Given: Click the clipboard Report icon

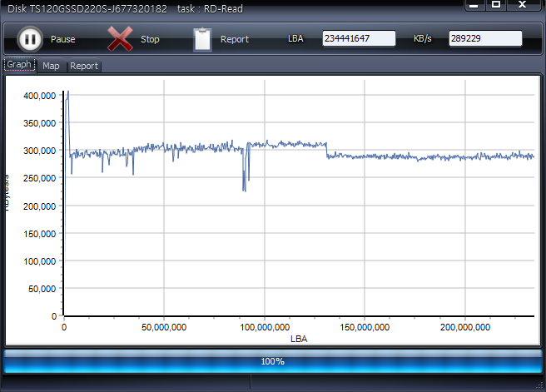Looking at the screenshot, I should point(202,39).
